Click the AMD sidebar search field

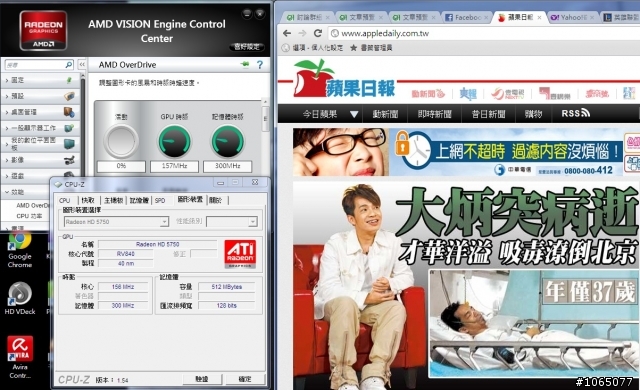click(x=35, y=64)
